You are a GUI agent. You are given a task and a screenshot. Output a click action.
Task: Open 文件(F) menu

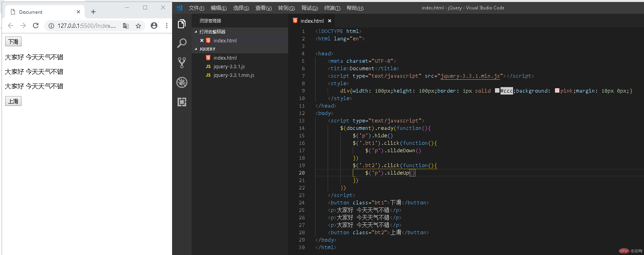(196, 8)
